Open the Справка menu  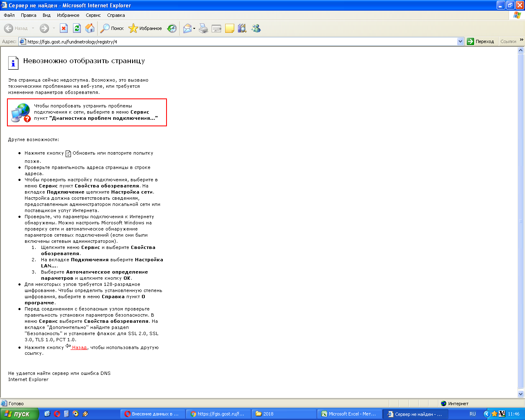(116, 15)
